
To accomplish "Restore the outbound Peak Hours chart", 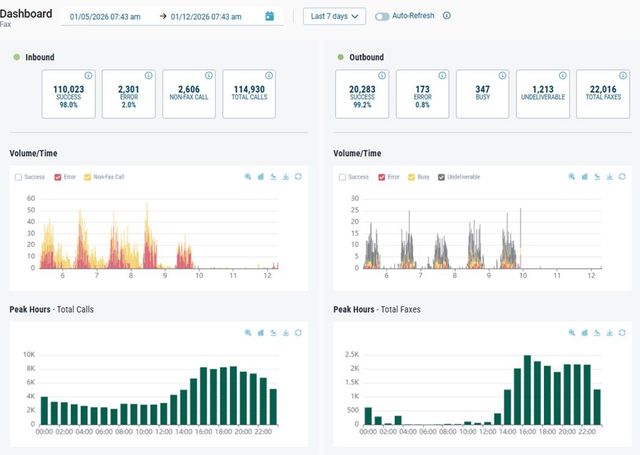I will [x=597, y=333].
